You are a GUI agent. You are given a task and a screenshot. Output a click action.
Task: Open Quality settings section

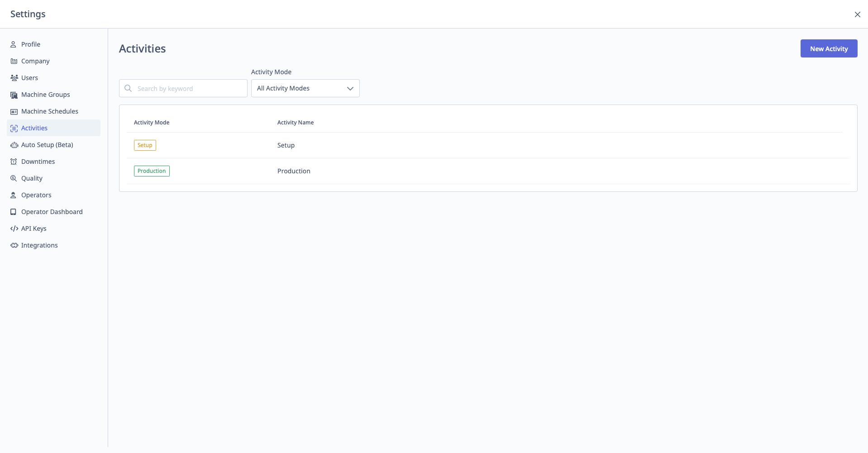click(32, 178)
